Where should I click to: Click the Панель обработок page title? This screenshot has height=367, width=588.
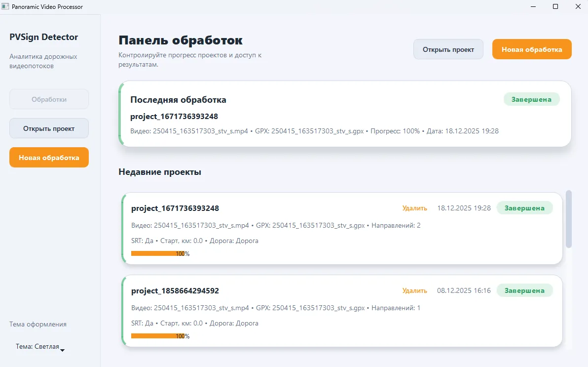pos(181,40)
